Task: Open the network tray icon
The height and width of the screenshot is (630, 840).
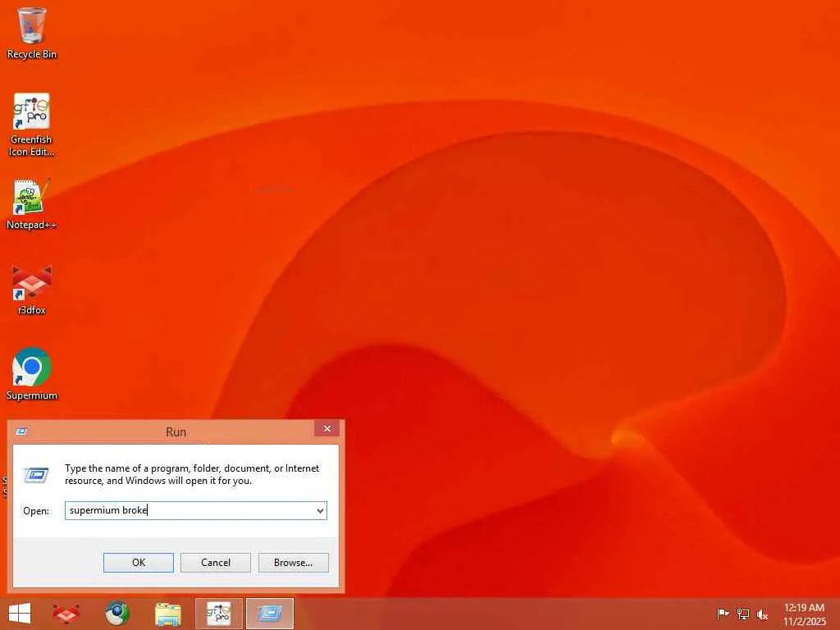Action: 742,614
